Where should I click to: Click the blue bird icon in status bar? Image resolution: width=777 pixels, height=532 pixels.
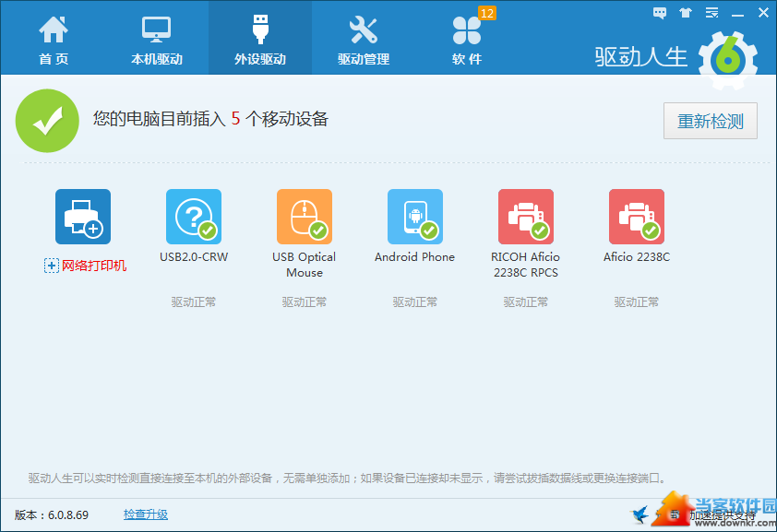coord(640,514)
